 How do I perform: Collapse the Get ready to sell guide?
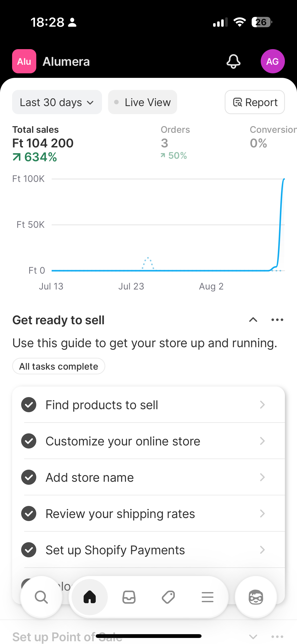(253, 320)
